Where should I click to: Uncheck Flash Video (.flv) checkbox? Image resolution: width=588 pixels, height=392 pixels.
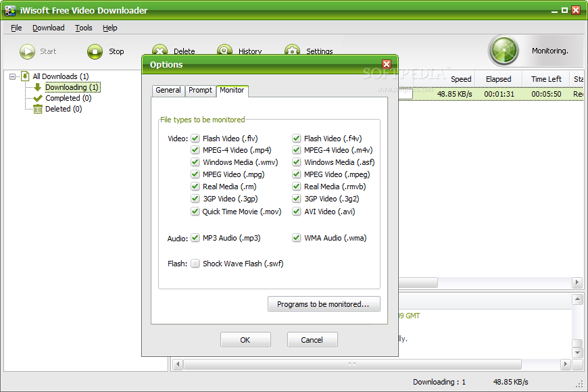point(195,139)
